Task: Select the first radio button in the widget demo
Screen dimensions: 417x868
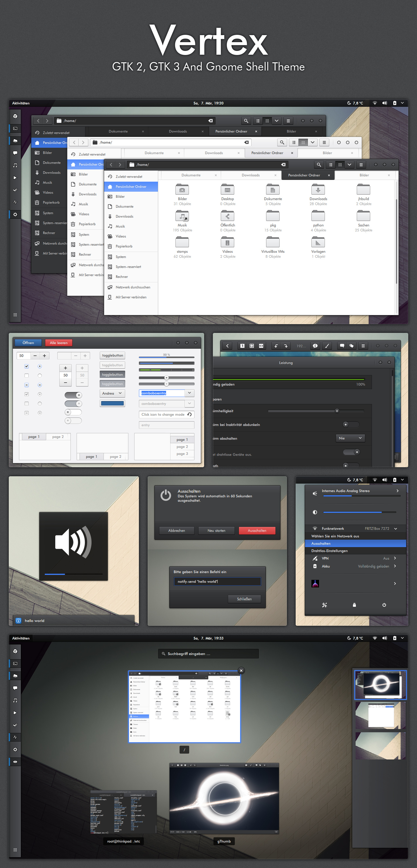Action: (40, 366)
